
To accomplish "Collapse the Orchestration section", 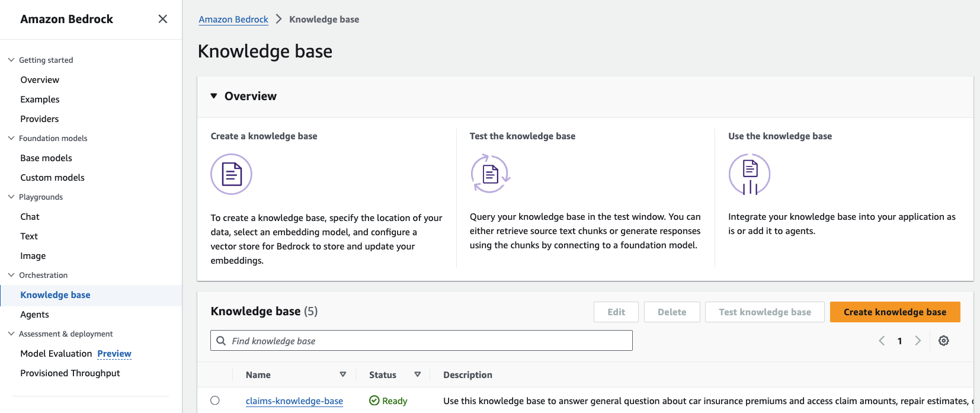I will point(11,275).
